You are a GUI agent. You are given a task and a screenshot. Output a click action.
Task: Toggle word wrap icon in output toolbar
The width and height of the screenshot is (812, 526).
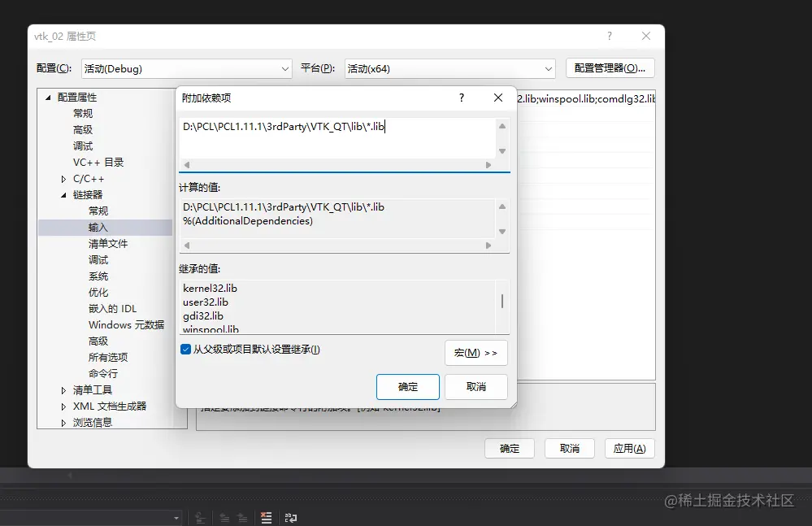point(290,517)
